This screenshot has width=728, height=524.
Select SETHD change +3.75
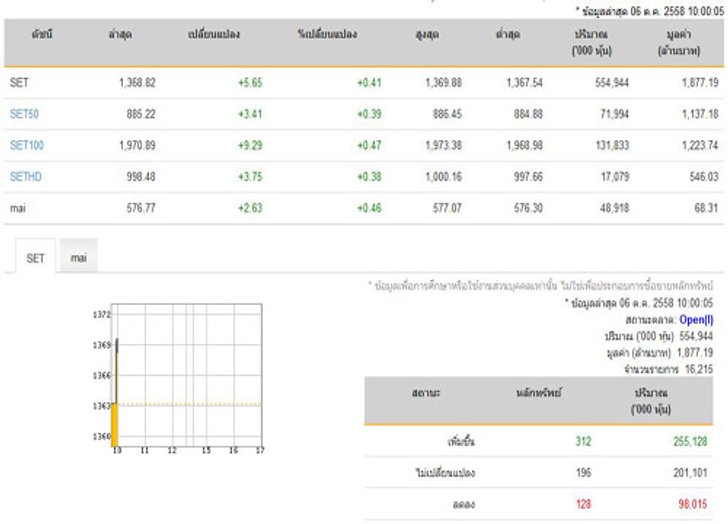tap(250, 176)
